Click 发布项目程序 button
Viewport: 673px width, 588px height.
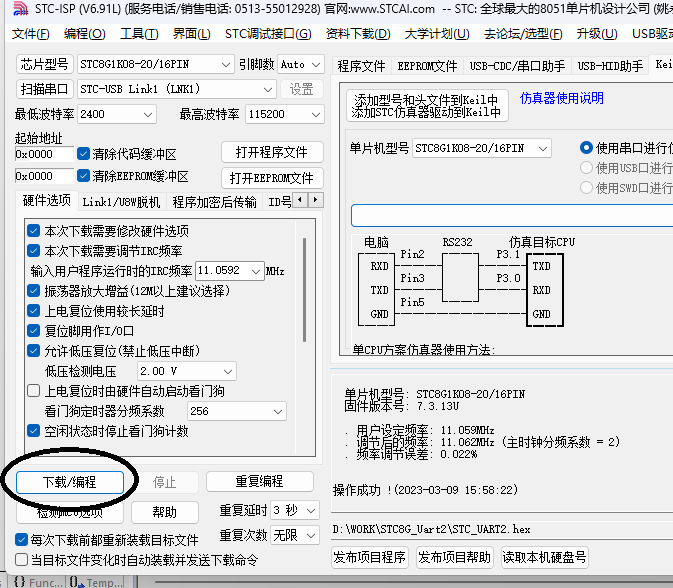[370, 557]
